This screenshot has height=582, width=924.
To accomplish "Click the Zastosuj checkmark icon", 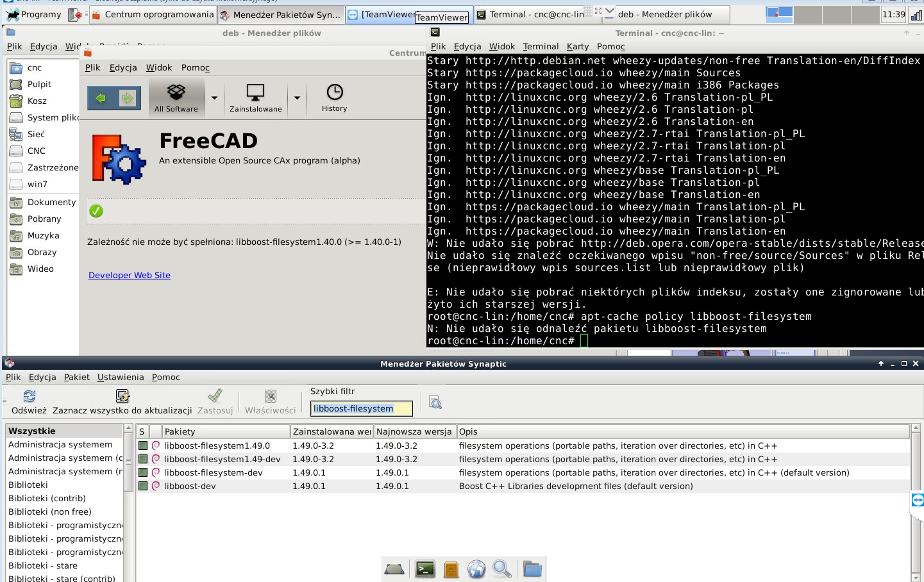I will (x=215, y=395).
